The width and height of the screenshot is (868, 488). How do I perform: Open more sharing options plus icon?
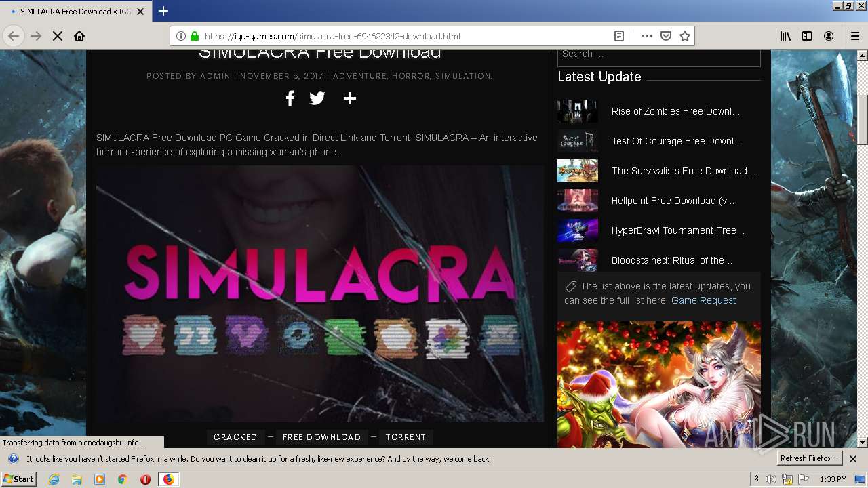[350, 98]
